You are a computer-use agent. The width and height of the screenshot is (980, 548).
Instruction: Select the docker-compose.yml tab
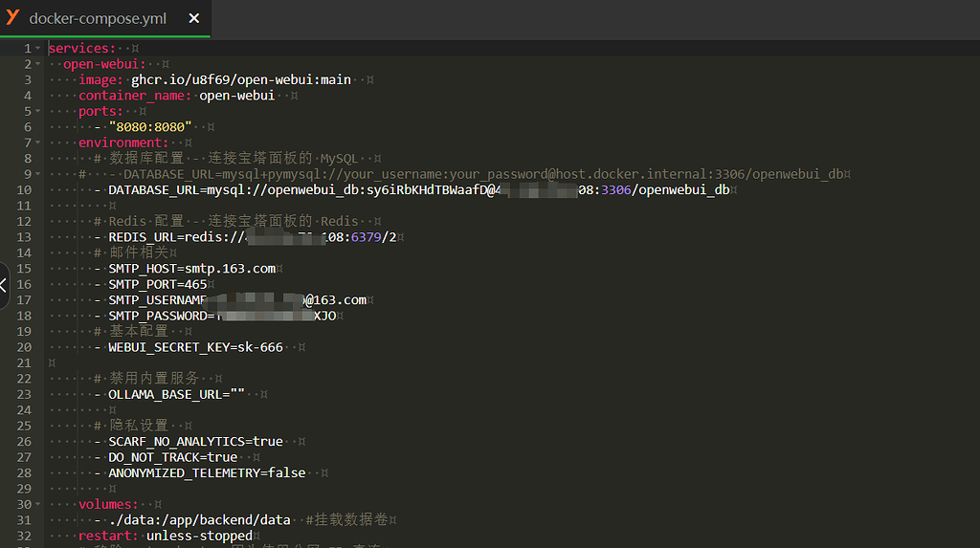[105, 19]
